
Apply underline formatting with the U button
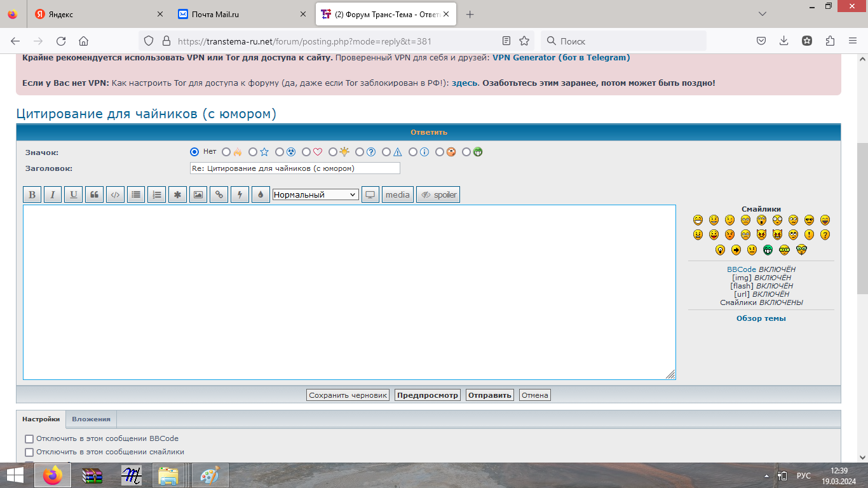[x=74, y=194]
